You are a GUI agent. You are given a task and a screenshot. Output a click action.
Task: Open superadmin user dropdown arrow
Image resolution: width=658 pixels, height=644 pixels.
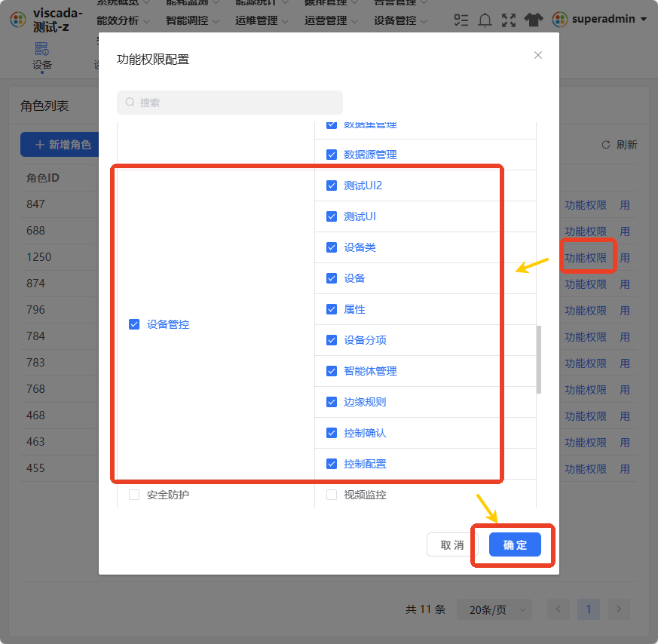pyautogui.click(x=644, y=20)
